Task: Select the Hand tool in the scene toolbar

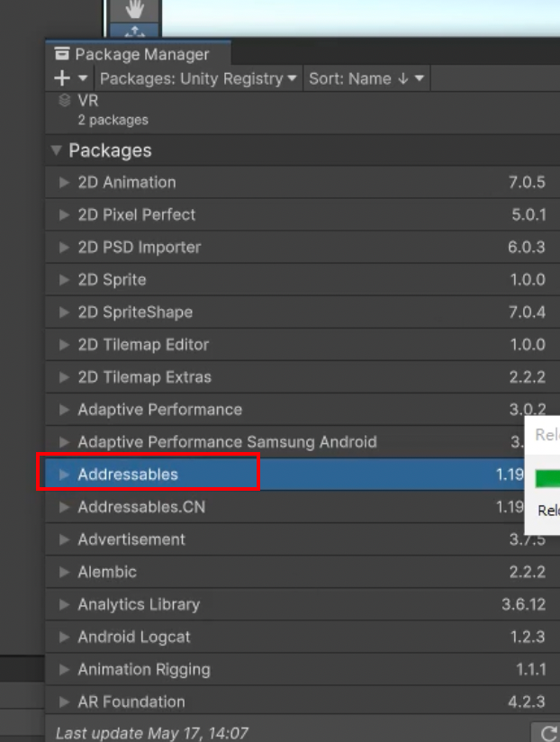Action: point(135,11)
